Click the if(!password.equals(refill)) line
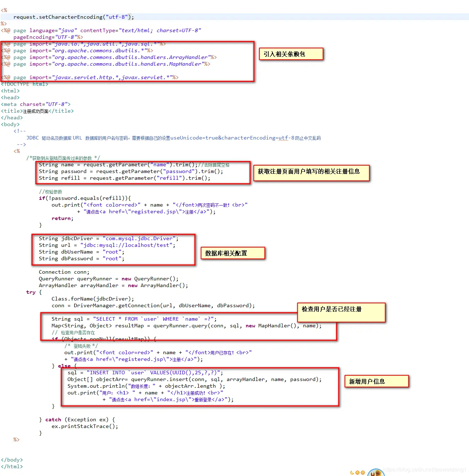This screenshot has height=476, width=469. [x=85, y=198]
